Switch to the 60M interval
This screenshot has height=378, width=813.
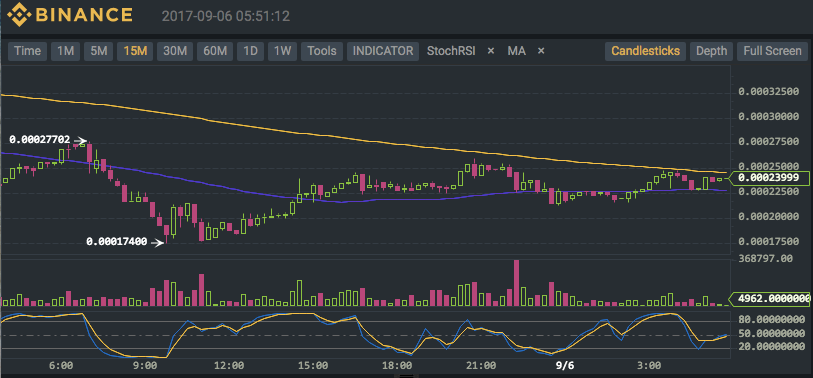point(215,51)
